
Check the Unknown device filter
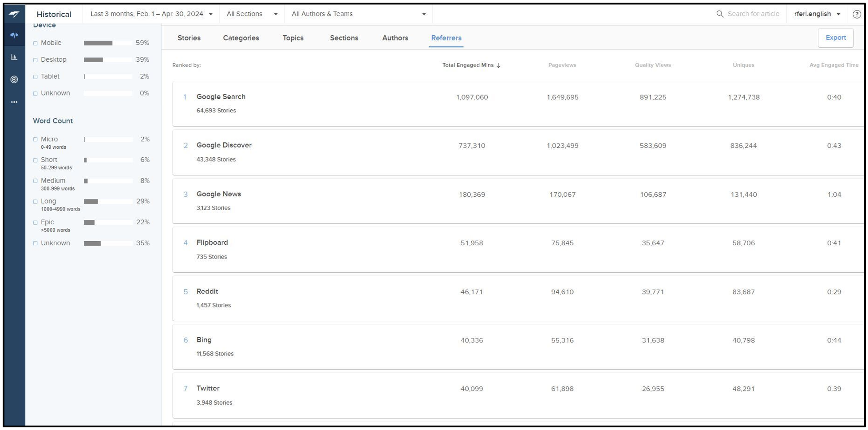(36, 94)
